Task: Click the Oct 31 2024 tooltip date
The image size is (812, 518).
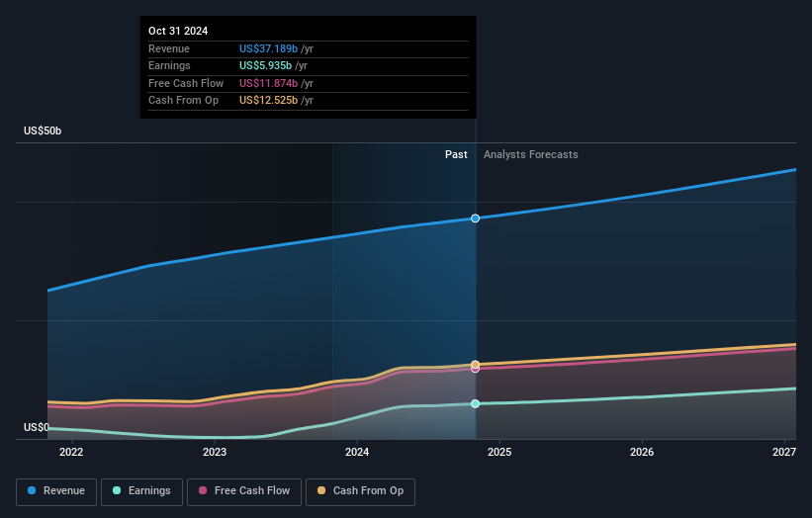Action: [178, 31]
